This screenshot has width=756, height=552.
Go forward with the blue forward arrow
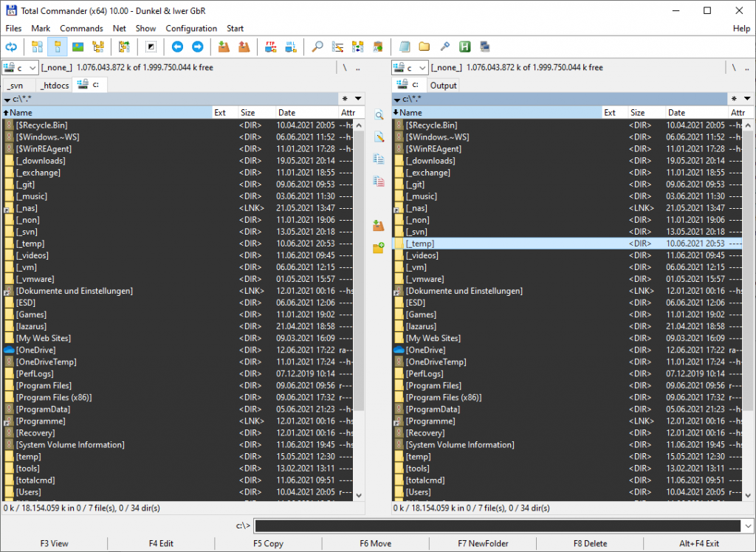point(197,46)
